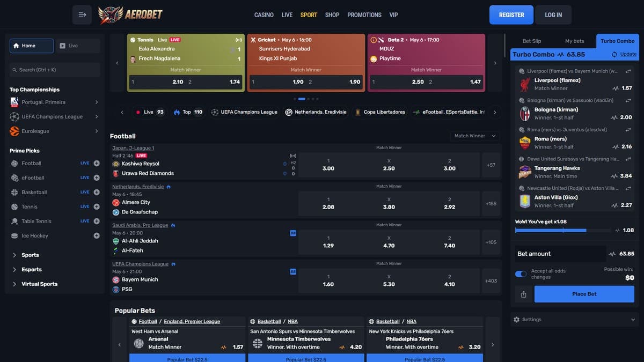Viewport: 644px width, 362px height.
Task: Toggle Accept all odds changes switch
Action: click(521, 274)
